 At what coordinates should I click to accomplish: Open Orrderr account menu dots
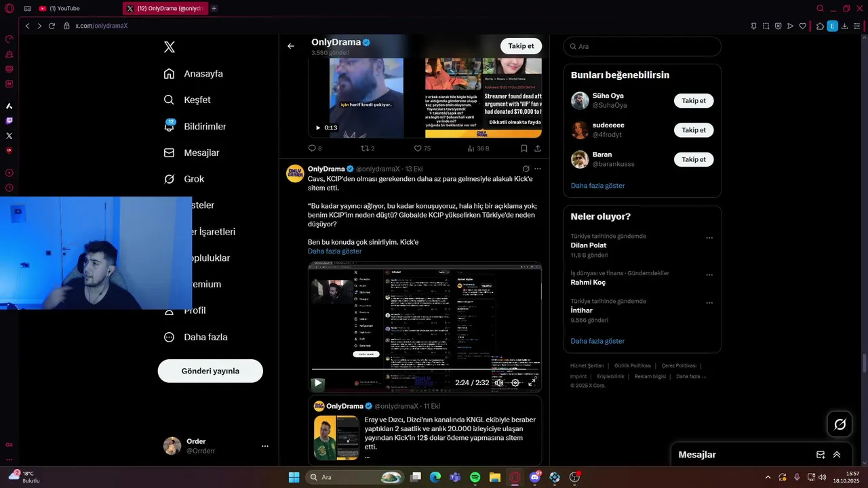265,446
